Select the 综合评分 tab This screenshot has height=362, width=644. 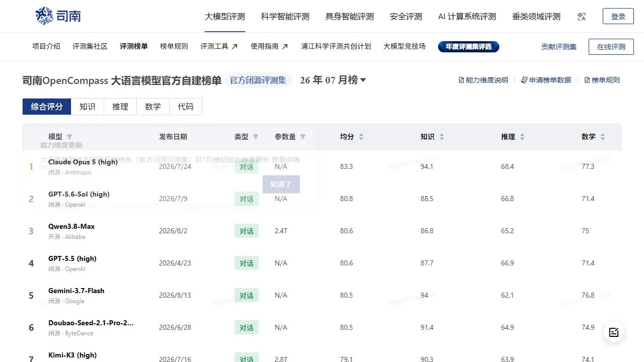(x=47, y=107)
